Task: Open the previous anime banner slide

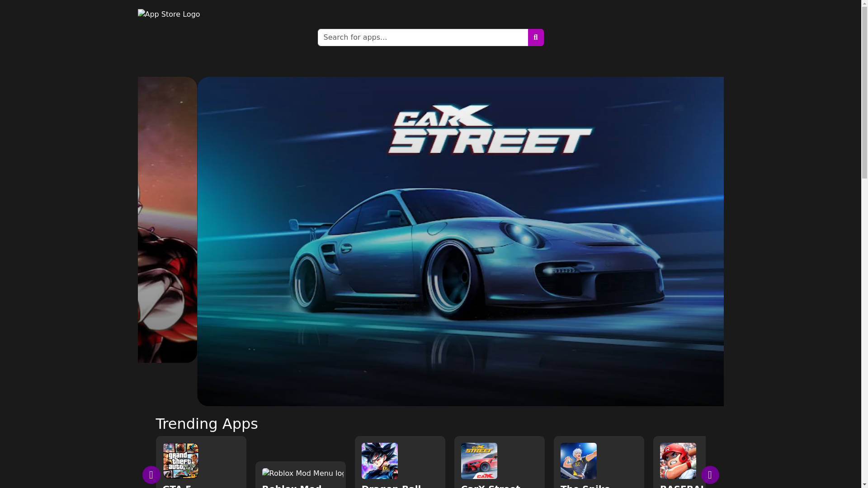Action: pyautogui.click(x=167, y=220)
